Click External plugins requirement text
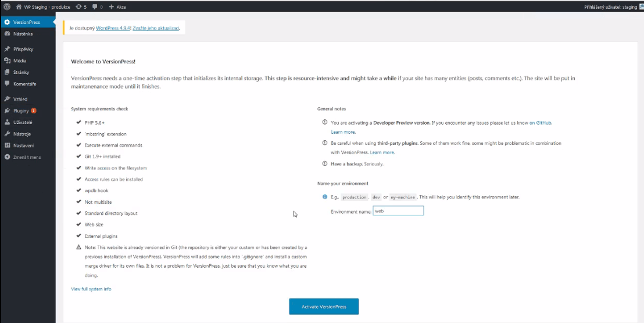The width and height of the screenshot is (644, 323). [101, 236]
